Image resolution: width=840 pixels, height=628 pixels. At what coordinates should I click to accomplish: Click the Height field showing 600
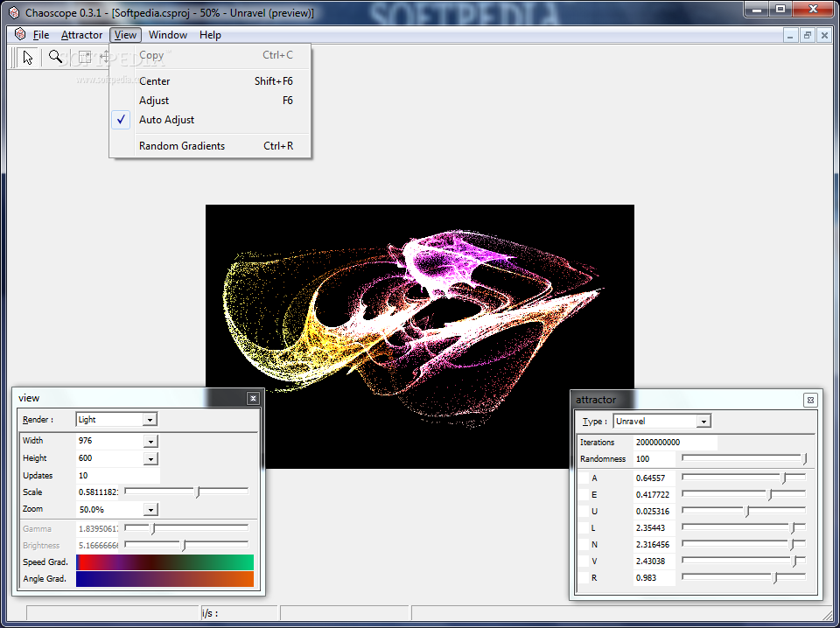point(110,458)
